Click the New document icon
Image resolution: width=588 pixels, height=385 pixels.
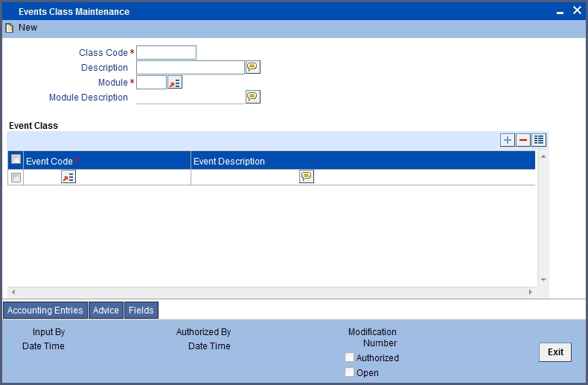10,28
